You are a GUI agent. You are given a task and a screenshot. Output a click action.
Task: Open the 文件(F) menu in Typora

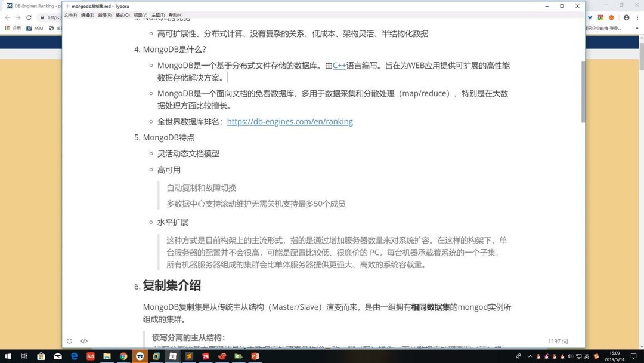point(70,15)
